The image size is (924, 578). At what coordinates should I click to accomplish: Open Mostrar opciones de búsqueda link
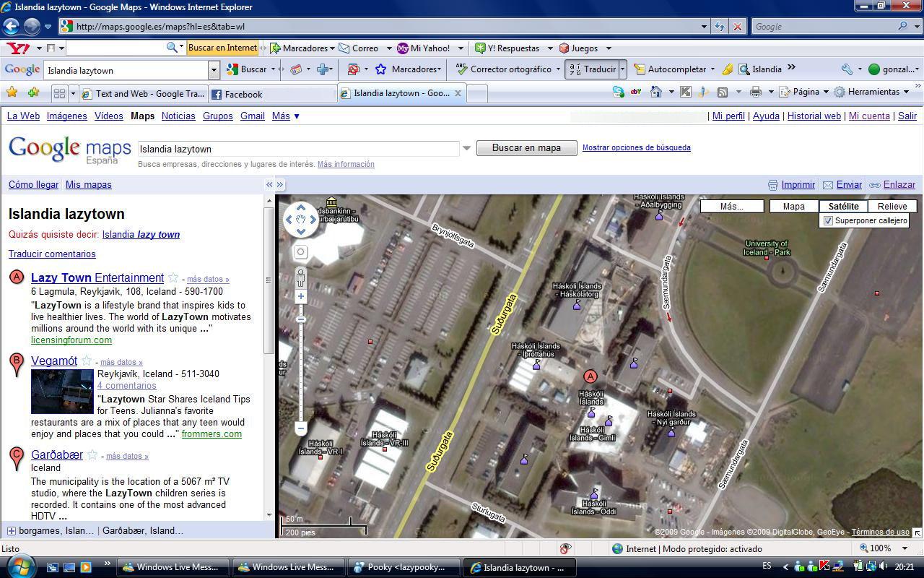[x=637, y=147]
